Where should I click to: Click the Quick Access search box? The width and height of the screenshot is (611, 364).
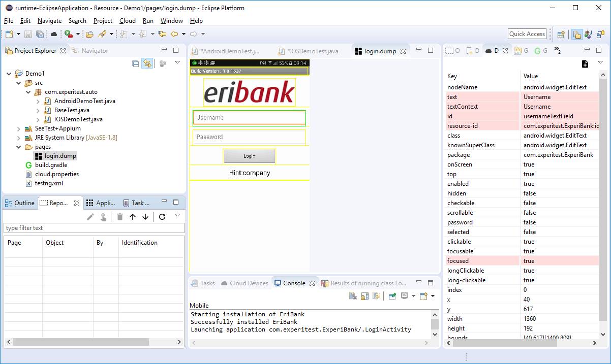point(527,34)
